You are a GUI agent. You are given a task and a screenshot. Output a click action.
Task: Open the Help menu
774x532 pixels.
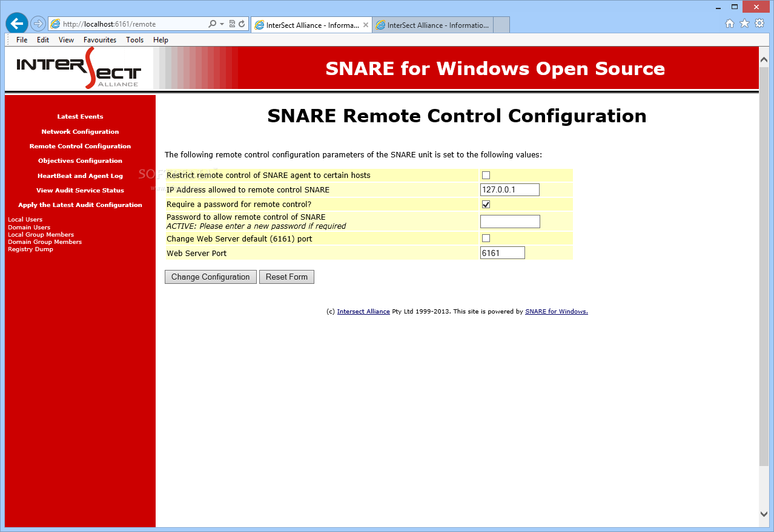160,40
